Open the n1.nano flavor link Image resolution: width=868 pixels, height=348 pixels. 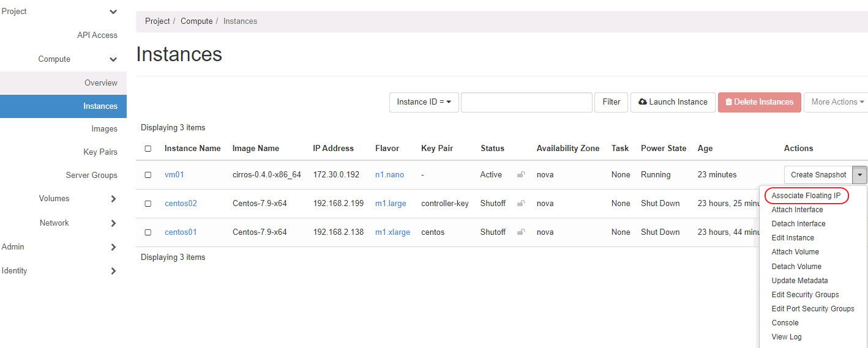click(389, 175)
